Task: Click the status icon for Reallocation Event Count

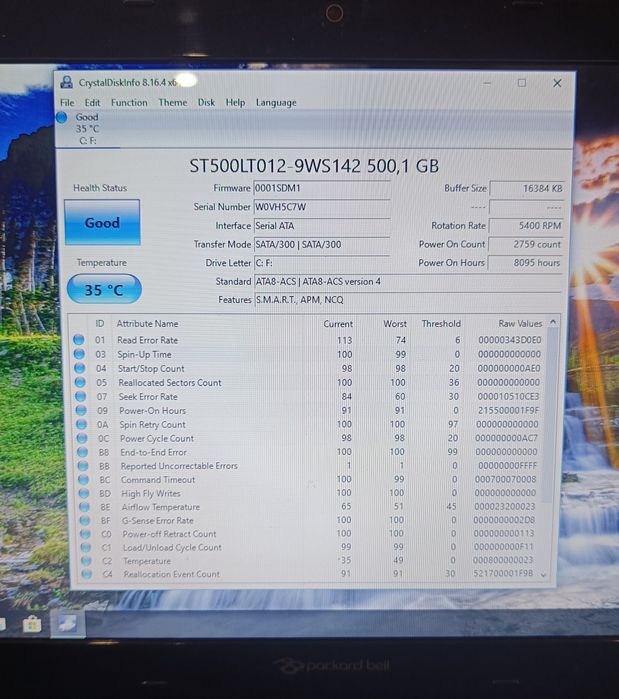Action: pyautogui.click(x=86, y=574)
